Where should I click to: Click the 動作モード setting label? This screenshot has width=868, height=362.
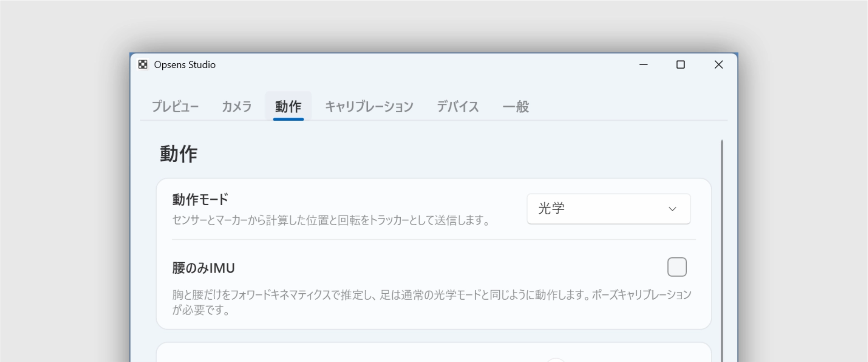[200, 199]
